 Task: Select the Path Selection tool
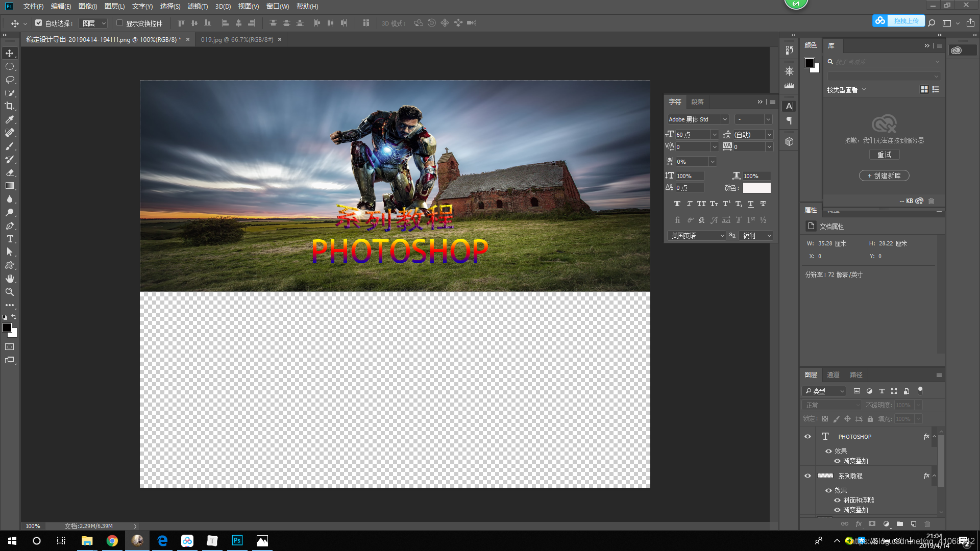click(x=10, y=252)
